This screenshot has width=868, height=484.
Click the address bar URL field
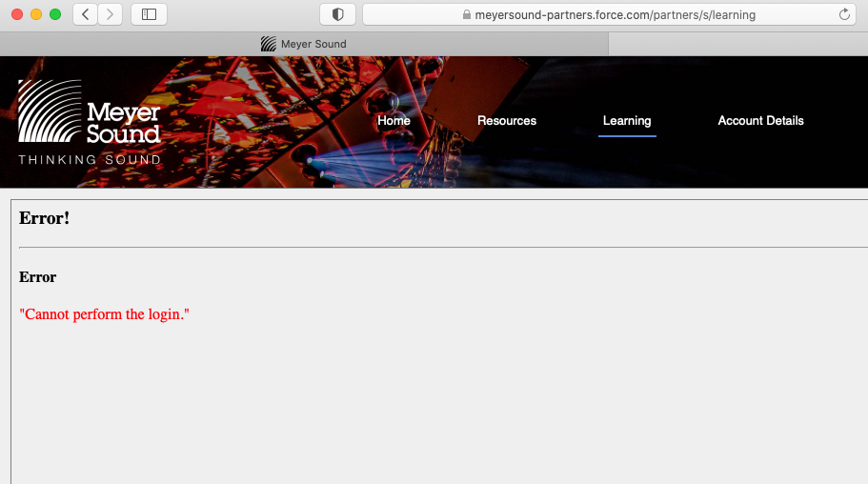609,15
